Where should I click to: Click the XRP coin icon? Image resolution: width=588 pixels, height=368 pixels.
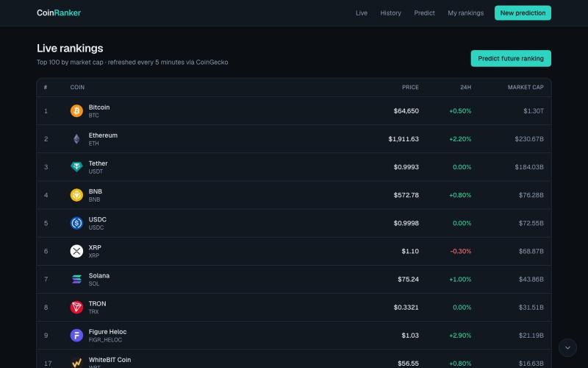(76, 251)
